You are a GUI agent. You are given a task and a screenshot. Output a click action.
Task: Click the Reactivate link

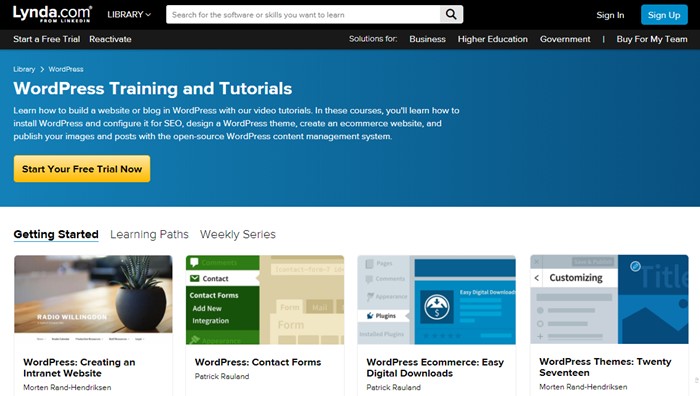click(x=110, y=39)
